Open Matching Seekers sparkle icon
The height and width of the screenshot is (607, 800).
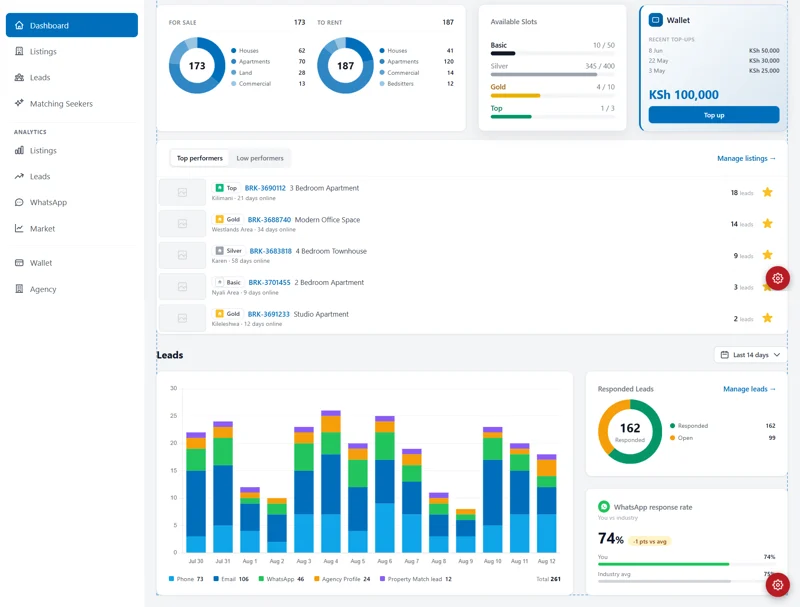pos(19,104)
